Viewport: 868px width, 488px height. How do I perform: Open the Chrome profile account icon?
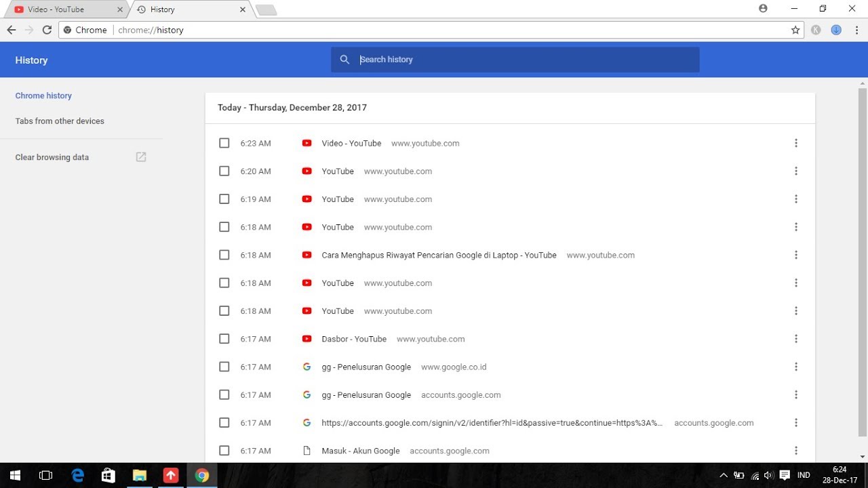[x=764, y=9]
